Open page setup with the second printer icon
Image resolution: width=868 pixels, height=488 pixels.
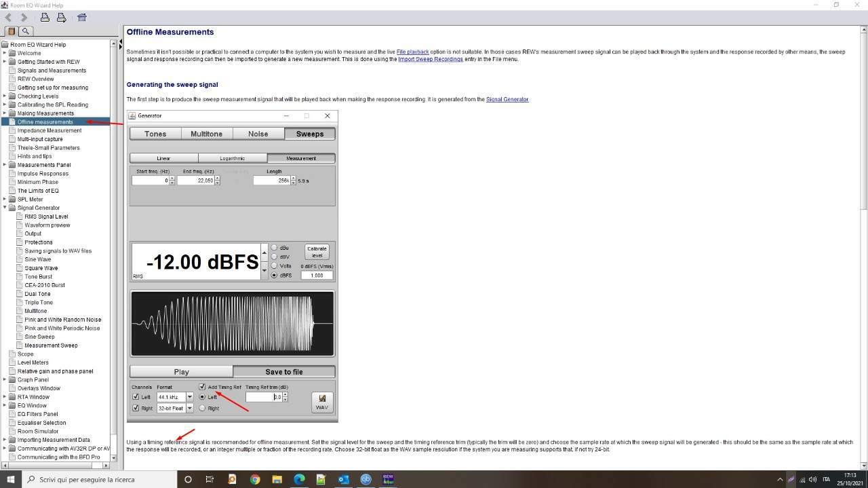coord(61,18)
